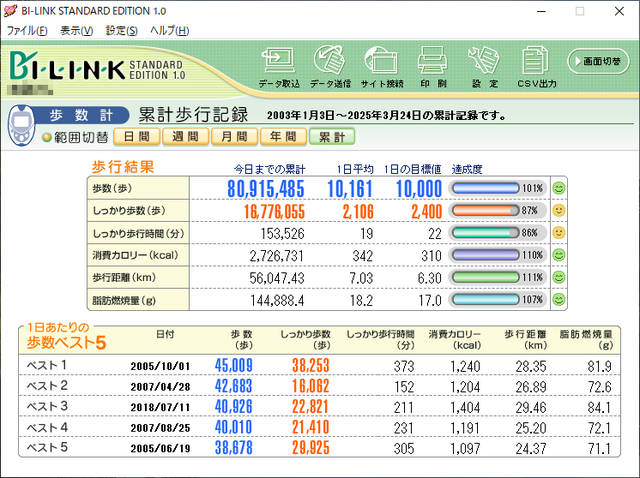Close the BI-LINK window
Screen dimensions: 640x478
tap(619, 11)
